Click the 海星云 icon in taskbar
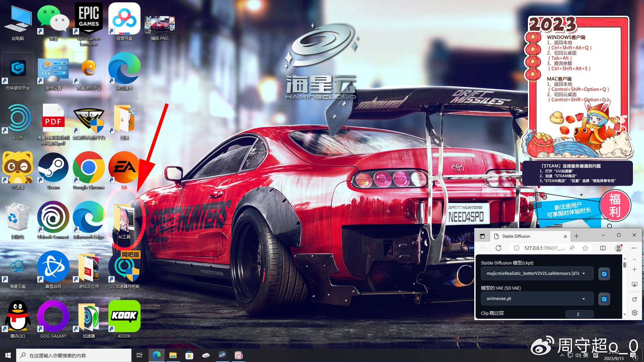Screen dimensions: 644x362 pyautogui.click(x=222, y=355)
